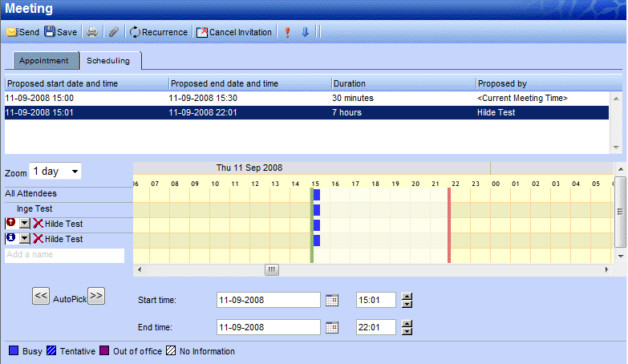The width and height of the screenshot is (628, 364).
Task: Select the Scheduling tab
Action: pos(111,61)
